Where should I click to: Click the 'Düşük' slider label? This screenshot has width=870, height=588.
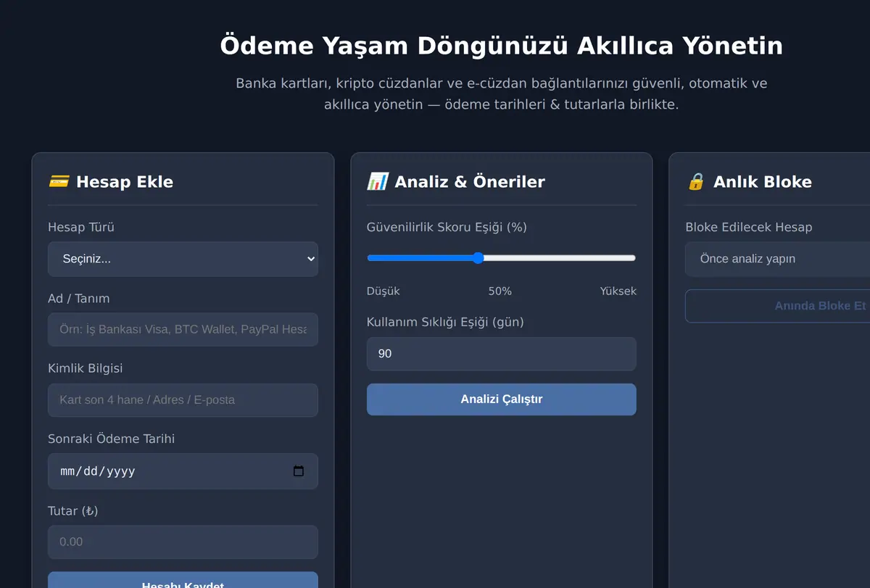[384, 291]
